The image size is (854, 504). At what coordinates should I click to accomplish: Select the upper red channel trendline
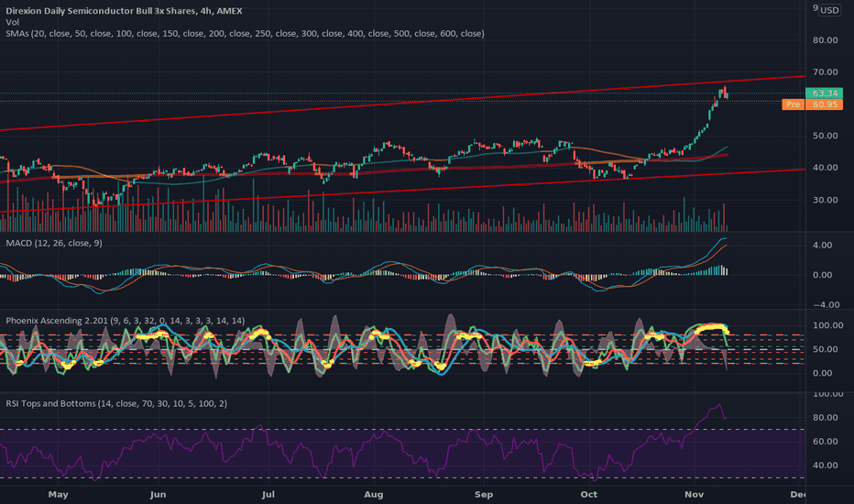[403, 103]
